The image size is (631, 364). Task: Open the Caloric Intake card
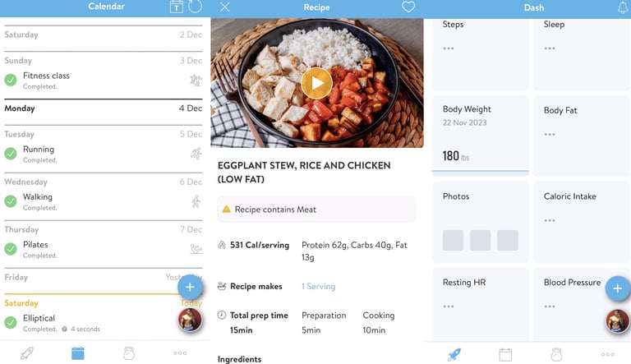[582, 223]
